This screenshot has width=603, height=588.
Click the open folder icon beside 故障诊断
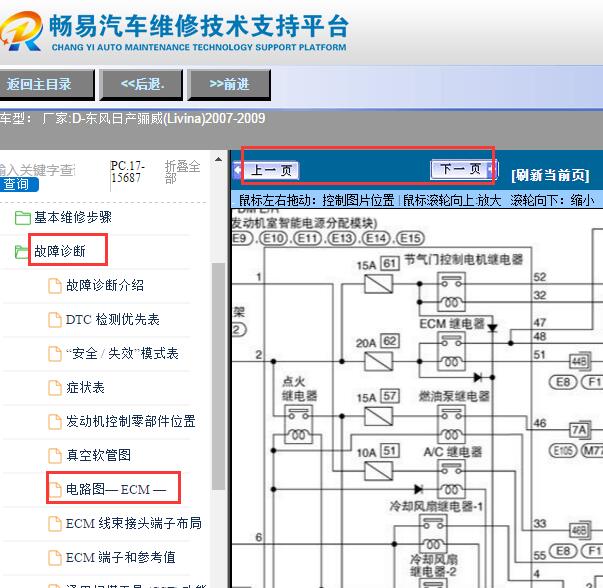22,252
